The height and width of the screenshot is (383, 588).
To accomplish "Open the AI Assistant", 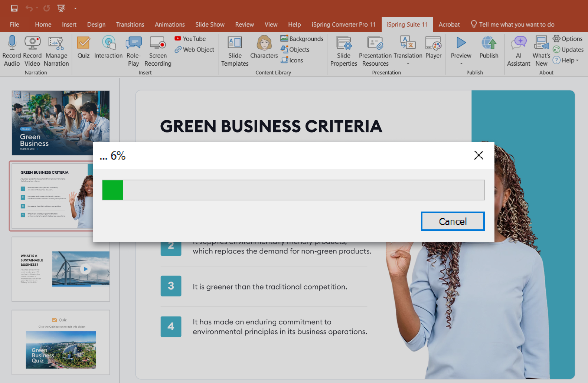I will point(519,43).
